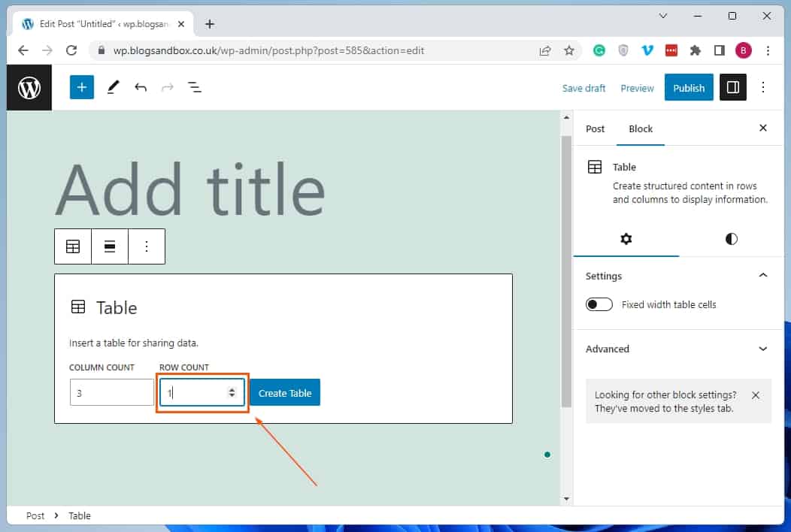Open Chrome's three-dot menu

pyautogui.click(x=768, y=50)
